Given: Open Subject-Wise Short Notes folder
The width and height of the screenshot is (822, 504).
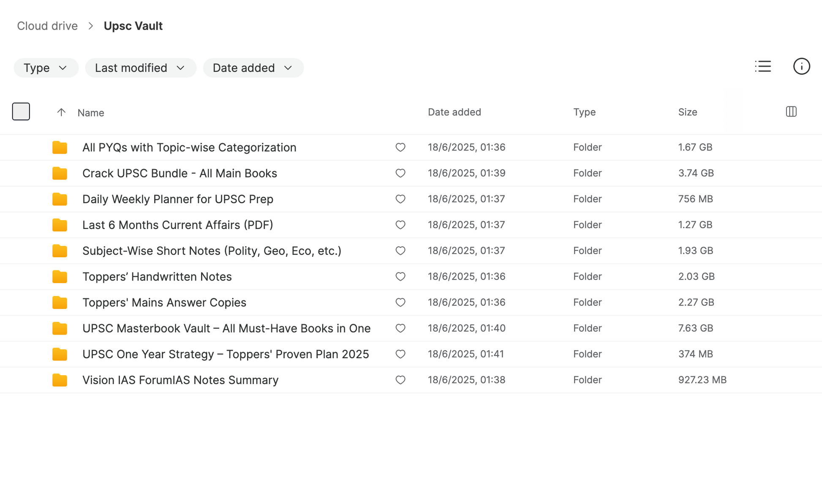Looking at the screenshot, I should (x=212, y=251).
